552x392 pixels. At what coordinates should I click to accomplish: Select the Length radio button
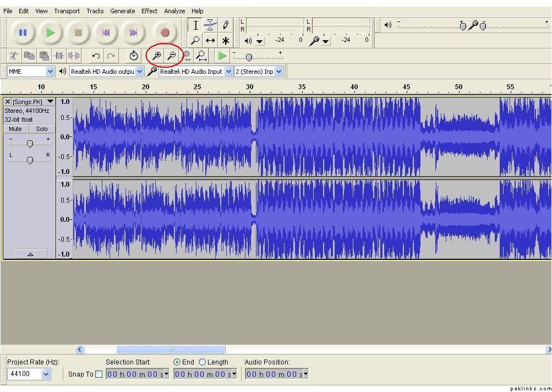pos(202,362)
